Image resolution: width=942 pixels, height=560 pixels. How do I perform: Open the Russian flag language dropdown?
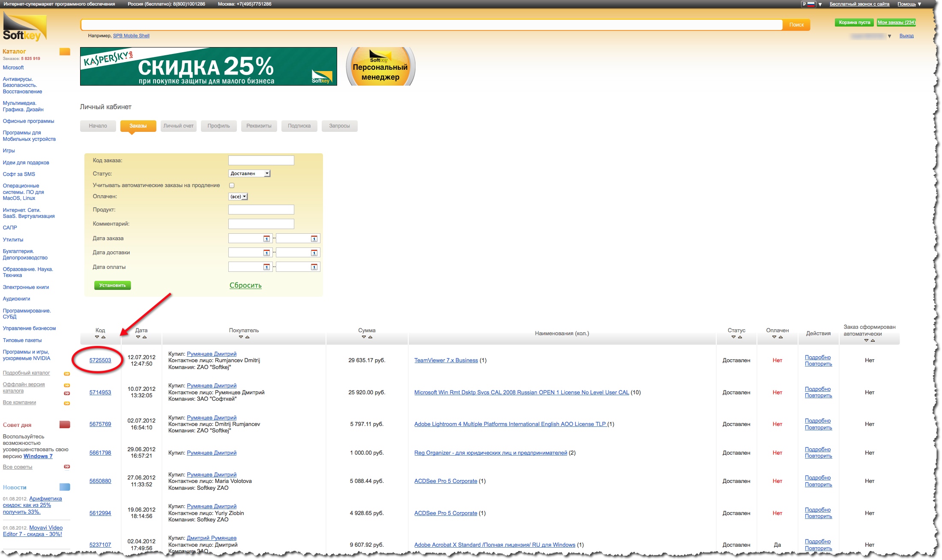tap(812, 4)
